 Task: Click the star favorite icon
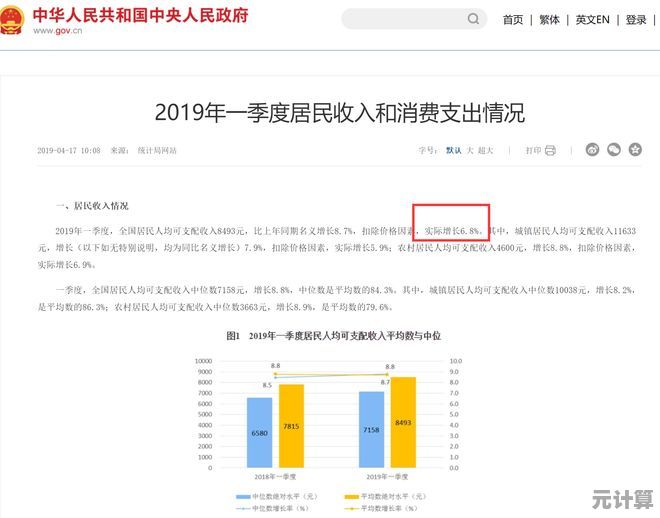[636, 150]
